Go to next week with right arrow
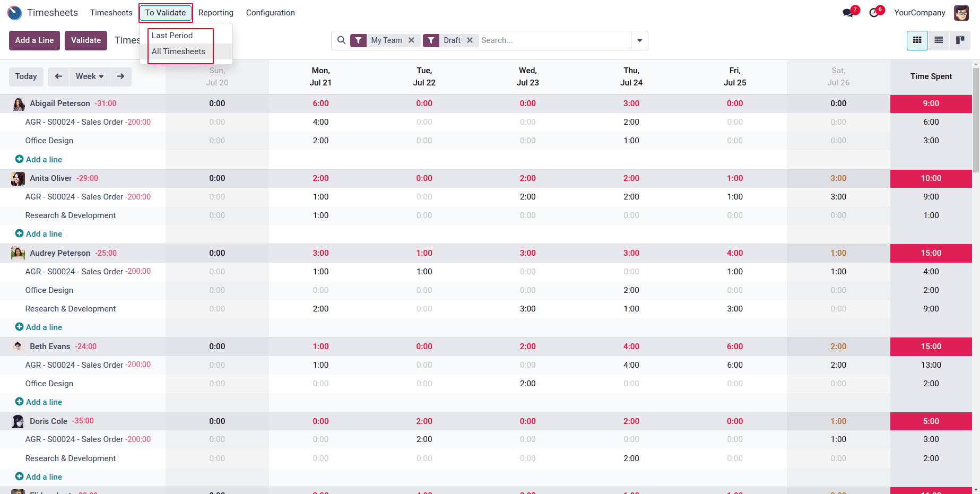 click(120, 76)
